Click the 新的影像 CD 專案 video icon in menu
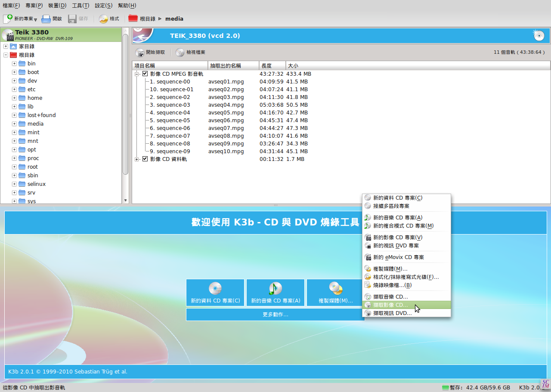Viewport: 551px width, 392px height. tap(368, 238)
